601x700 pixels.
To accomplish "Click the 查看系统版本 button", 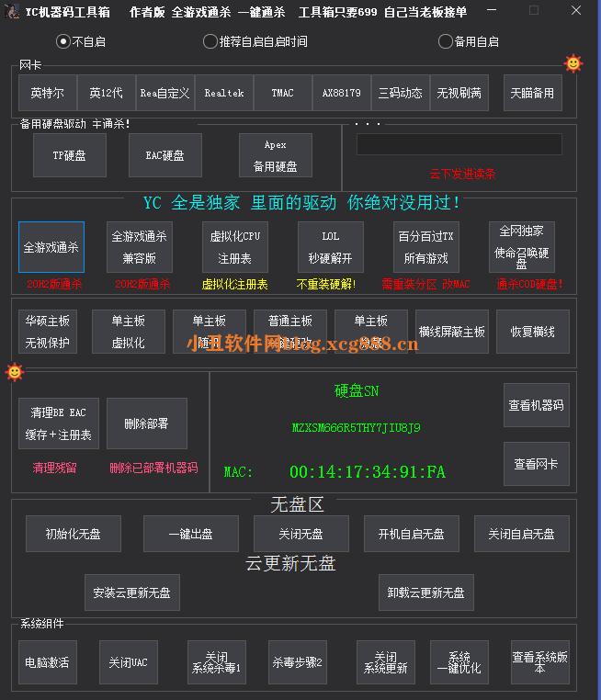I will coord(539,662).
